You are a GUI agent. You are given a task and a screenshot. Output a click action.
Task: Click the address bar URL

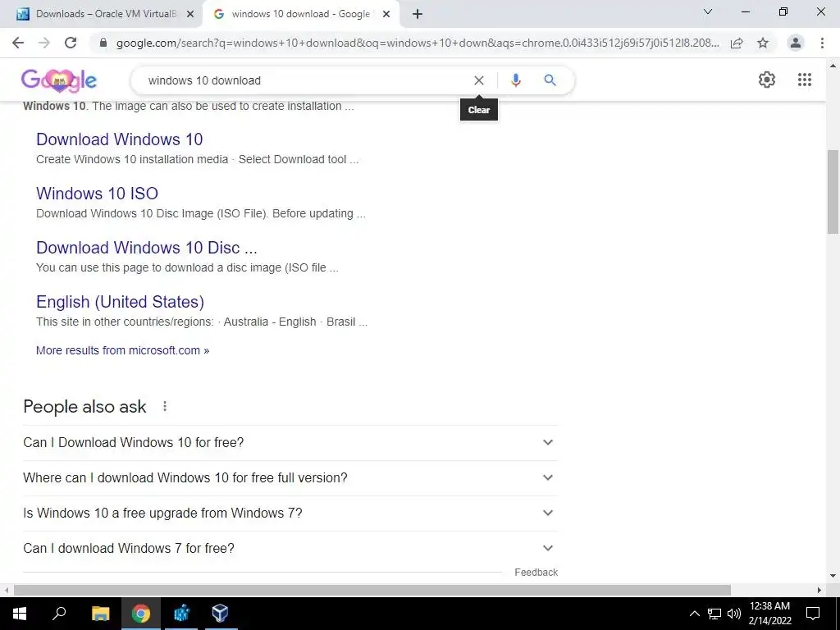pos(418,43)
